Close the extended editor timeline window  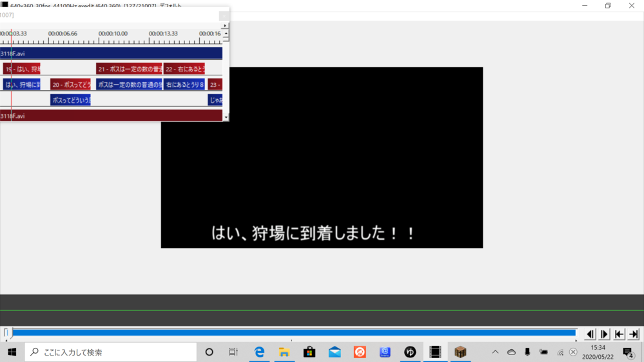tap(223, 15)
